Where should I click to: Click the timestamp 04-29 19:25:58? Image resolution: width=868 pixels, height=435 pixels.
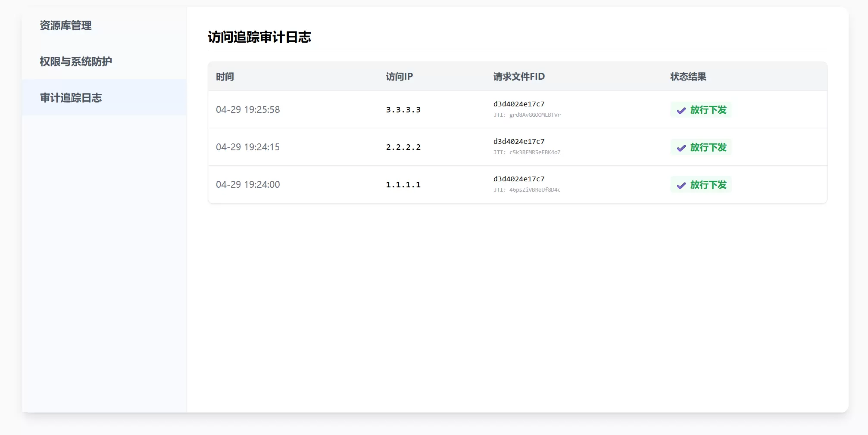click(248, 110)
